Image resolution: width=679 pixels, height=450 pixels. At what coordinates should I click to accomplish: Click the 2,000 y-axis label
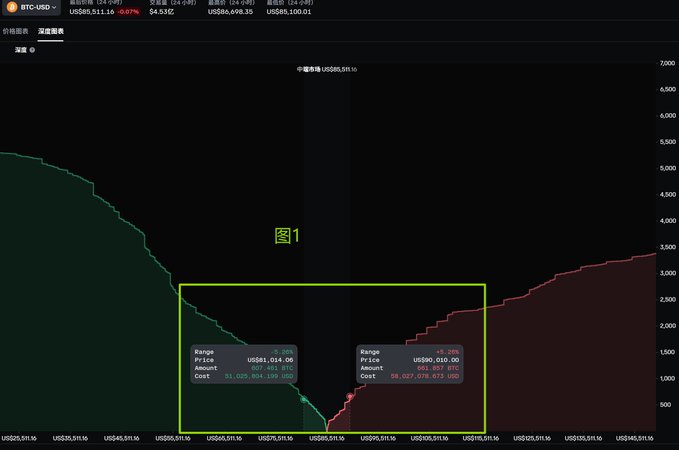[667, 326]
